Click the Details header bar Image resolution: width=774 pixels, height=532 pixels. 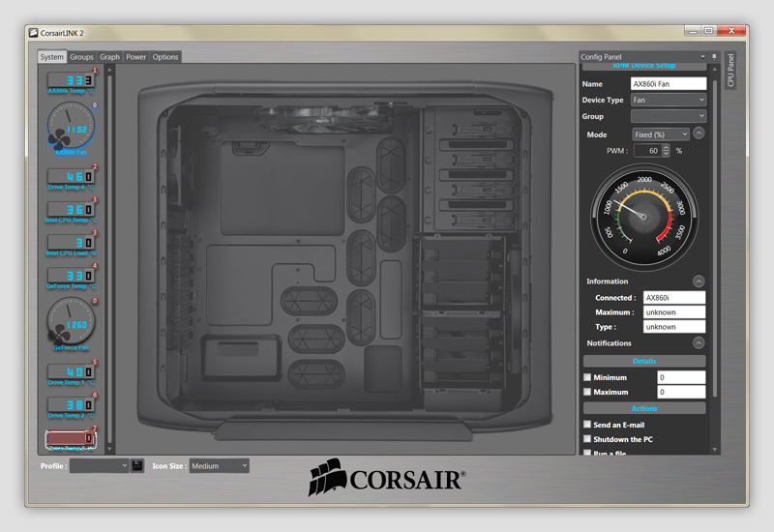point(644,361)
